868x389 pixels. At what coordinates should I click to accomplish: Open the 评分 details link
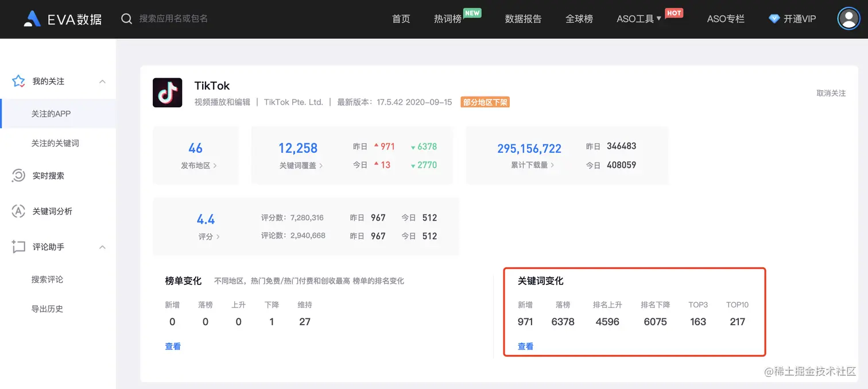pos(209,237)
